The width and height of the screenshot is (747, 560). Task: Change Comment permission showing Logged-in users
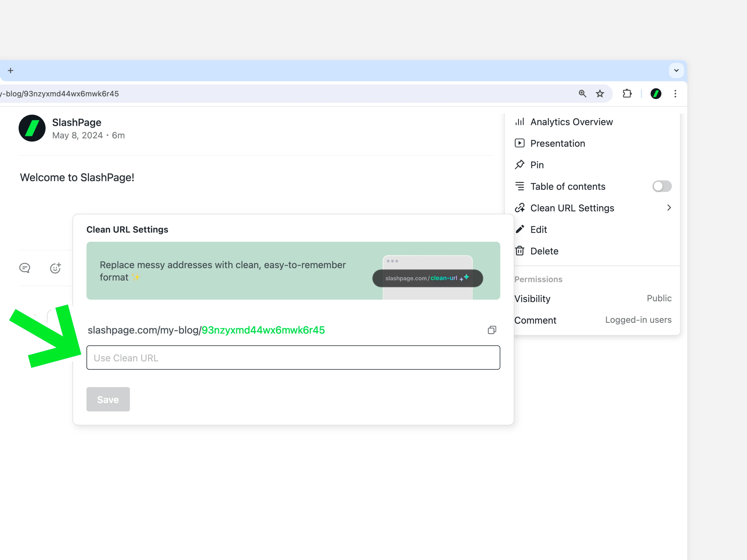(x=593, y=320)
